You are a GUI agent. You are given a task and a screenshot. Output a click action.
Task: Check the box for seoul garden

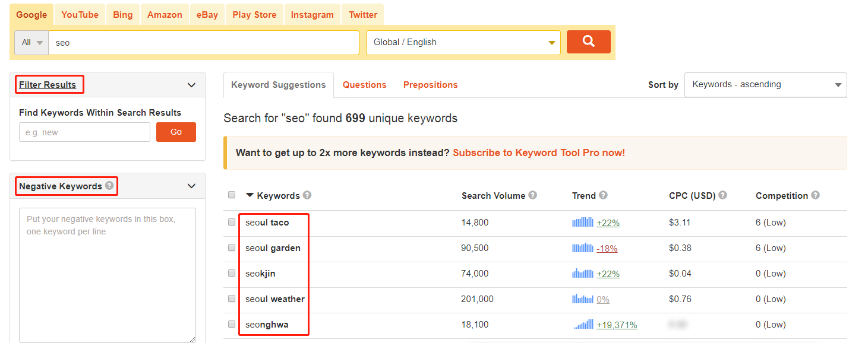[x=232, y=247]
